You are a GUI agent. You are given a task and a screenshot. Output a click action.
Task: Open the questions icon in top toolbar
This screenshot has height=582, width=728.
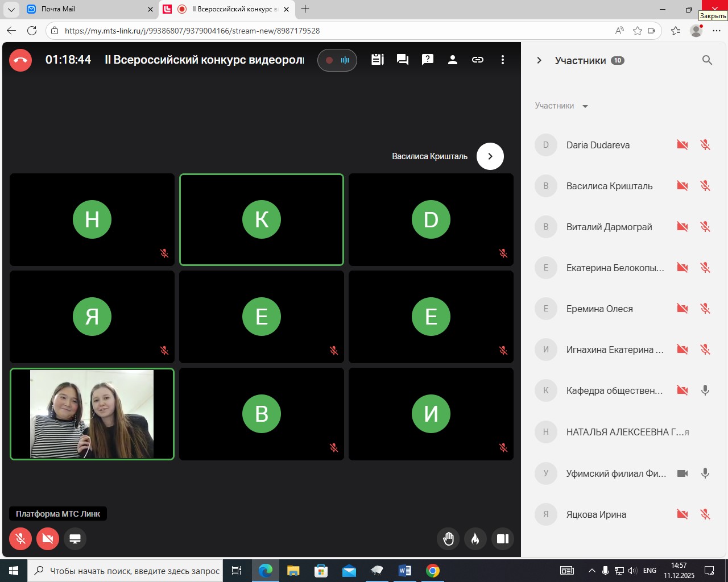pos(428,60)
